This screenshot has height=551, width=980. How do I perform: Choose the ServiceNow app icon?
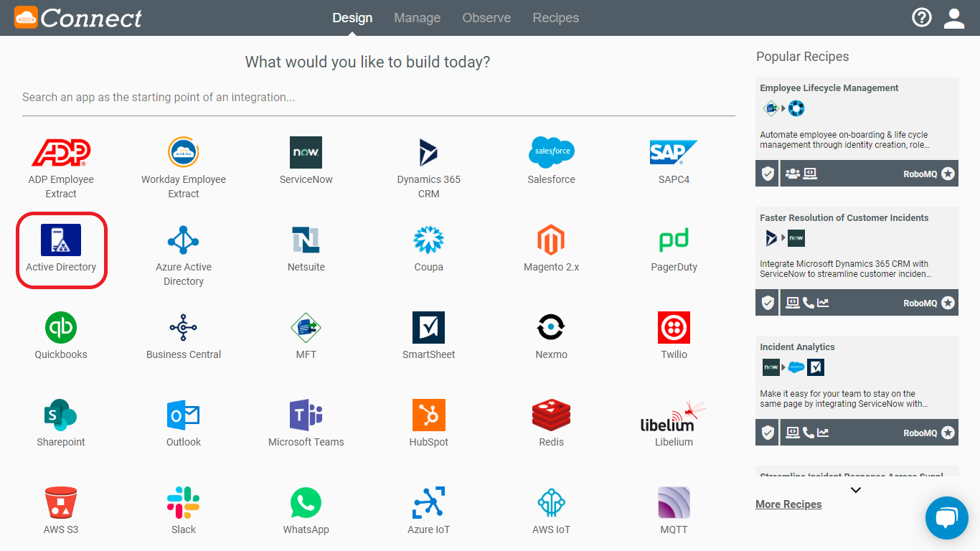[x=306, y=152]
